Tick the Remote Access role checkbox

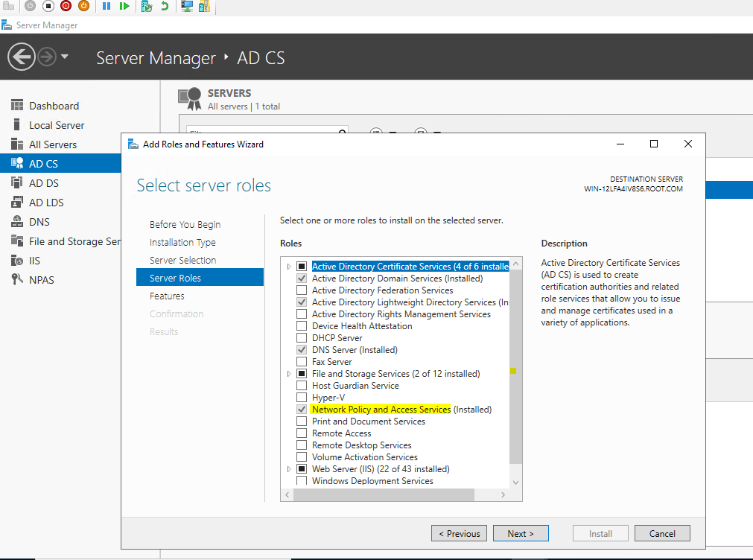click(x=302, y=433)
